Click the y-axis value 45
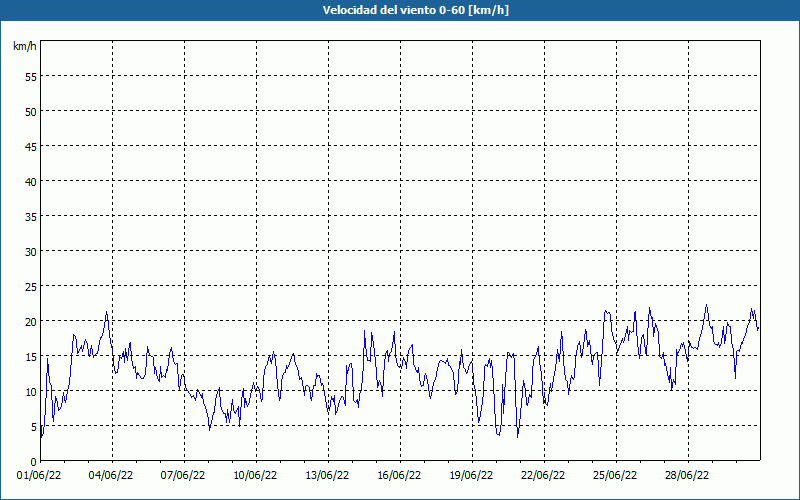Screen dimensions: 800x500 click(x=31, y=146)
